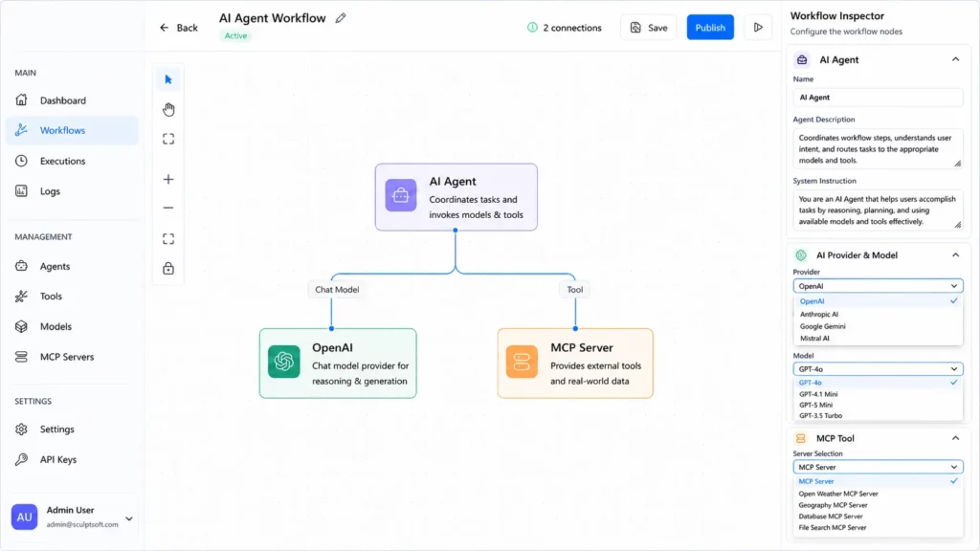Click the Logs chart icon
This screenshot has height=551, width=980.
pyautogui.click(x=21, y=190)
